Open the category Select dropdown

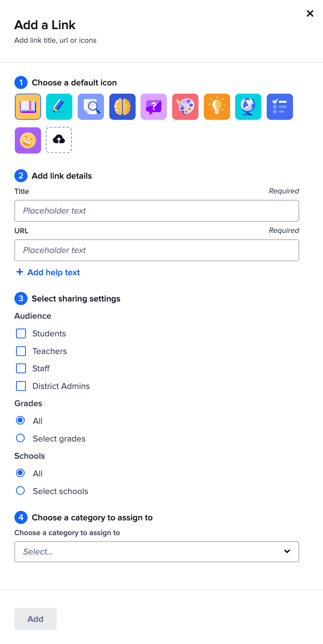[157, 552]
